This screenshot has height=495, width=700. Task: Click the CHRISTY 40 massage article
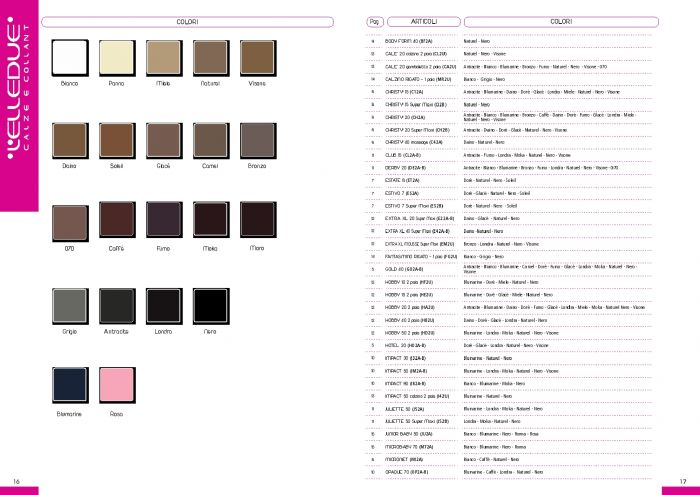413,142
